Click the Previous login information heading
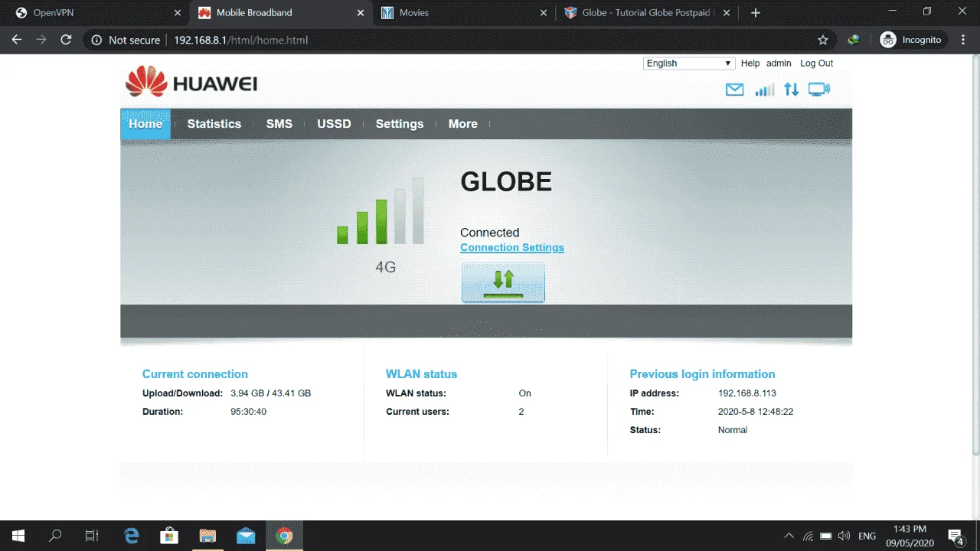 pos(702,374)
